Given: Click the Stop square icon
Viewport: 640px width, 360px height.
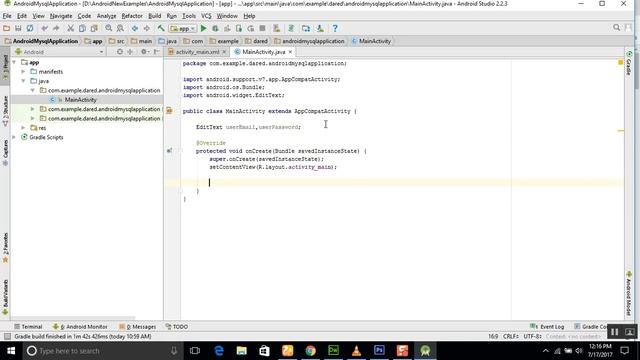Looking at the screenshot, I should 262,29.
